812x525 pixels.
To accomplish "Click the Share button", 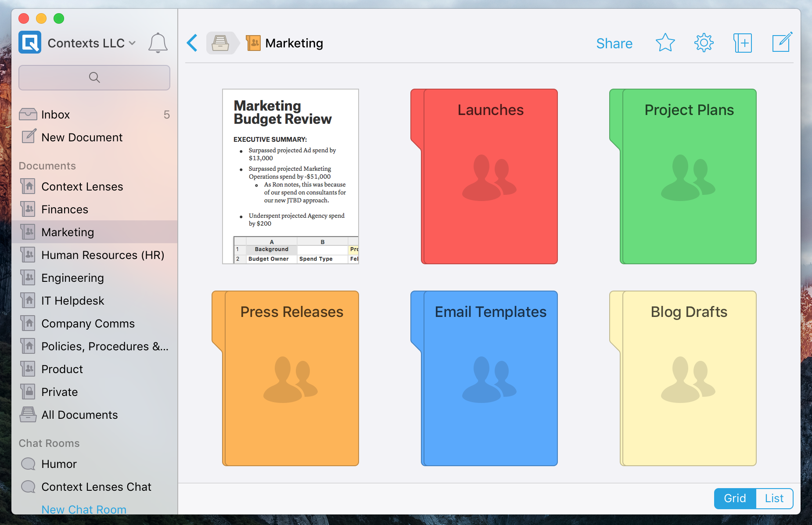I will 614,43.
